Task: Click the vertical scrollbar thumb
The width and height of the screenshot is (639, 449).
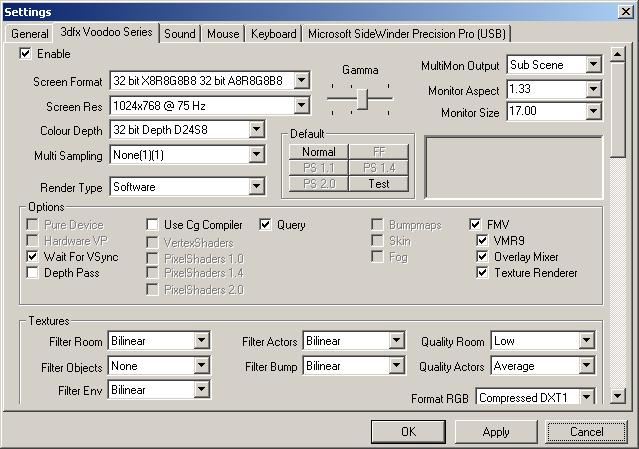Action: tap(618, 109)
